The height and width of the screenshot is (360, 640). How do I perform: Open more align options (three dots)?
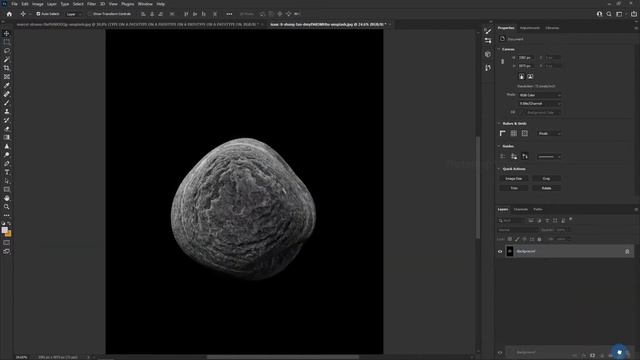(x=229, y=14)
